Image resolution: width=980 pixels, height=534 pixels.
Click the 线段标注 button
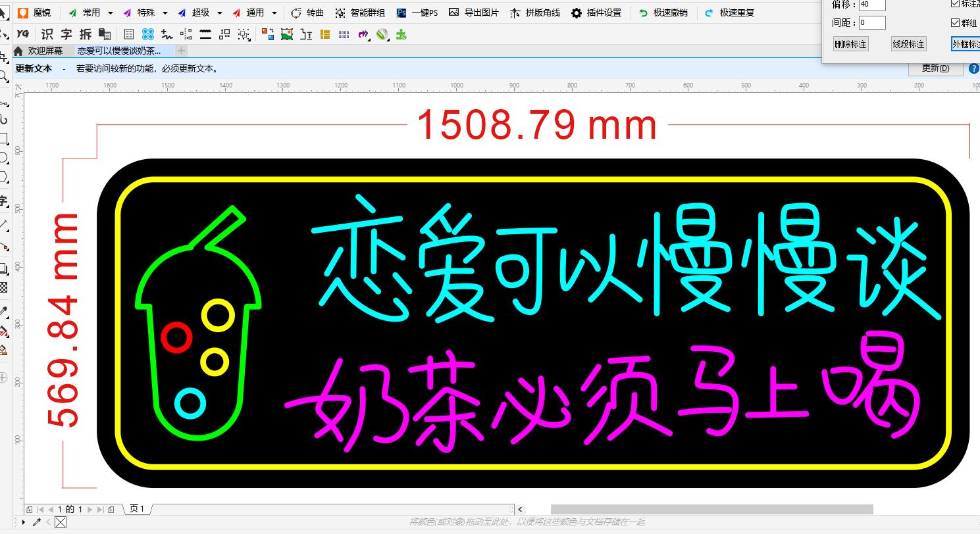(908, 44)
